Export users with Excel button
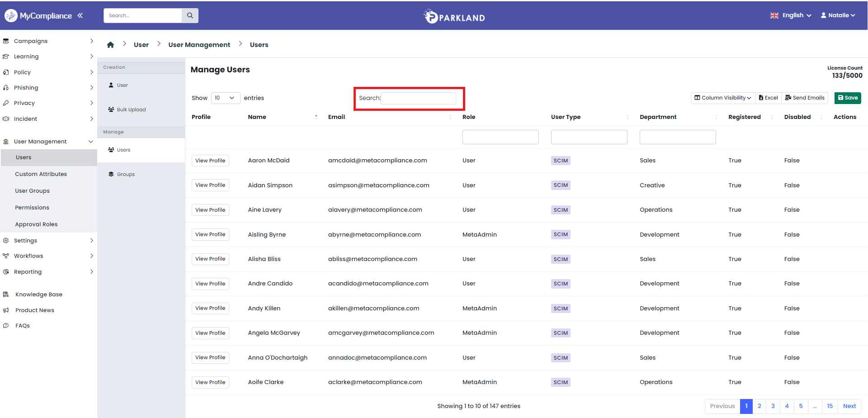Image resolution: width=868 pixels, height=418 pixels. tap(769, 98)
